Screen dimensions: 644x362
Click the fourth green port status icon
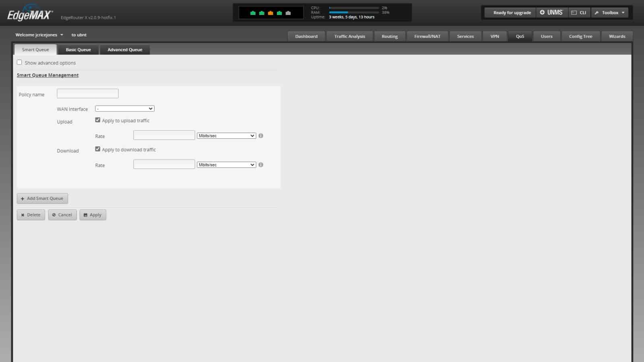coord(279,13)
